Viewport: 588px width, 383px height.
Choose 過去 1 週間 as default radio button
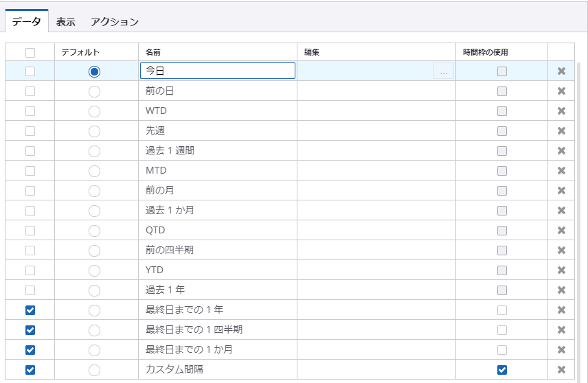click(94, 151)
